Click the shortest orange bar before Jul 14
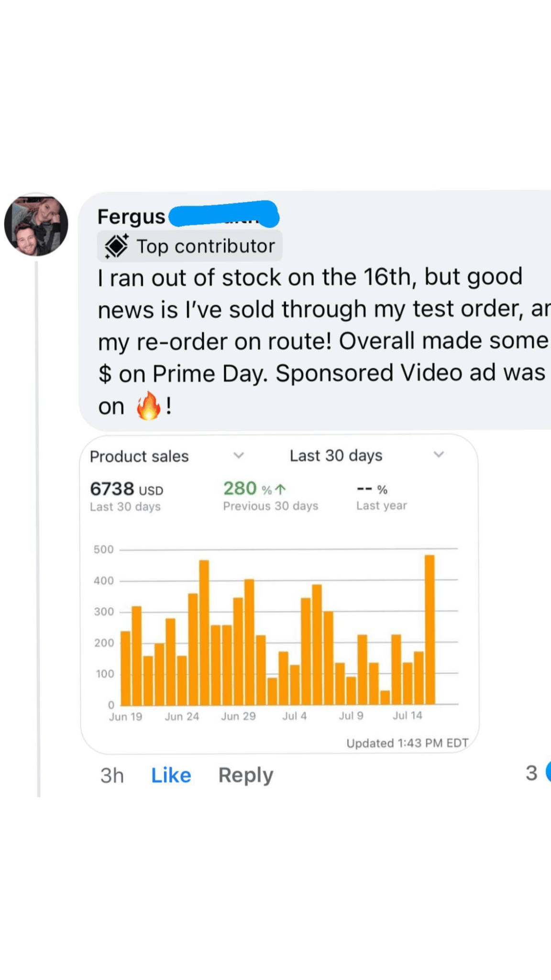 pos(385,698)
